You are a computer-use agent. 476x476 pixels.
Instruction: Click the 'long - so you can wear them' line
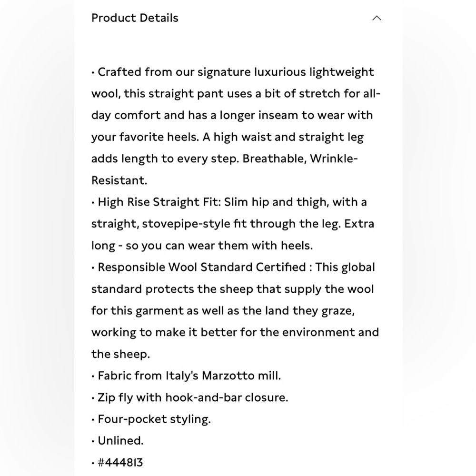(202, 245)
